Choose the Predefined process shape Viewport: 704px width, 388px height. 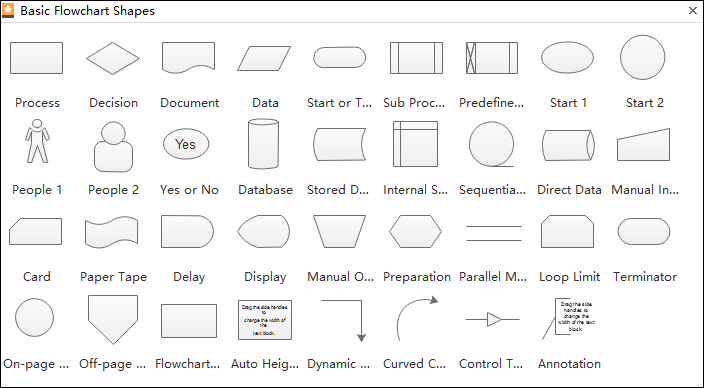[x=492, y=58]
